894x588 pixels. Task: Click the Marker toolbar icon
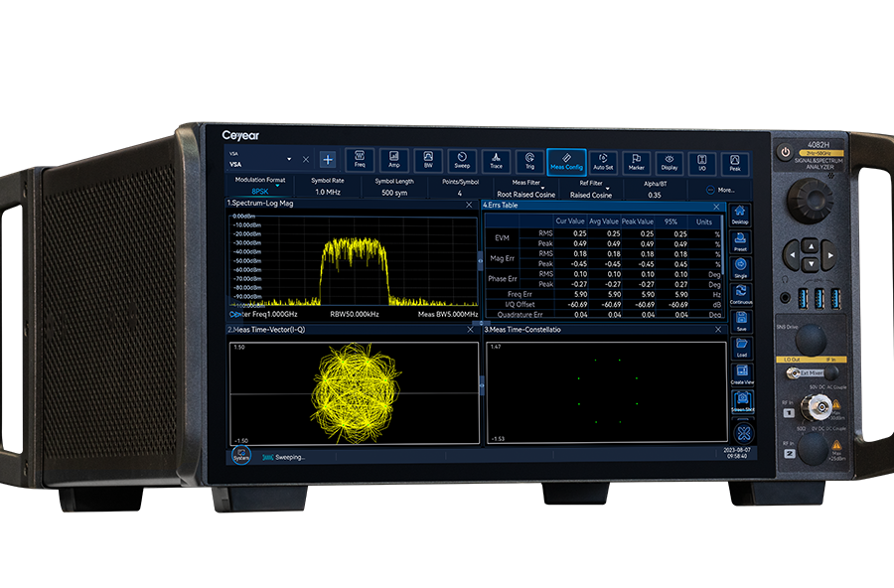click(636, 163)
